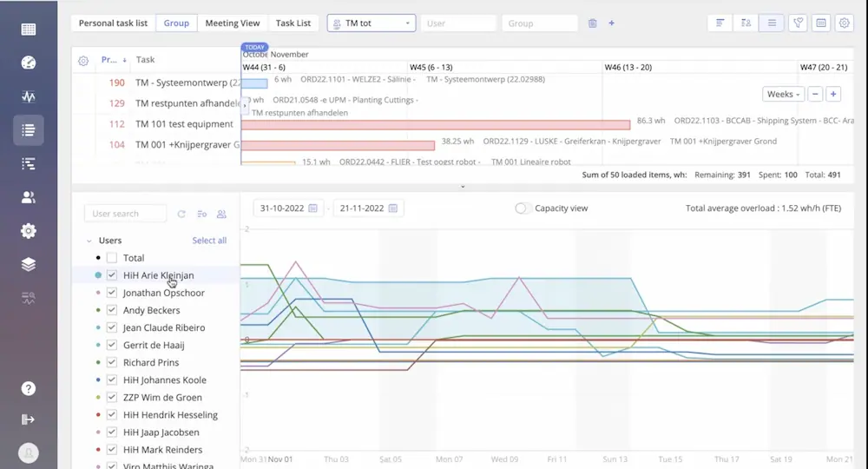Open the top-right settings gear icon
868x469 pixels.
click(844, 23)
